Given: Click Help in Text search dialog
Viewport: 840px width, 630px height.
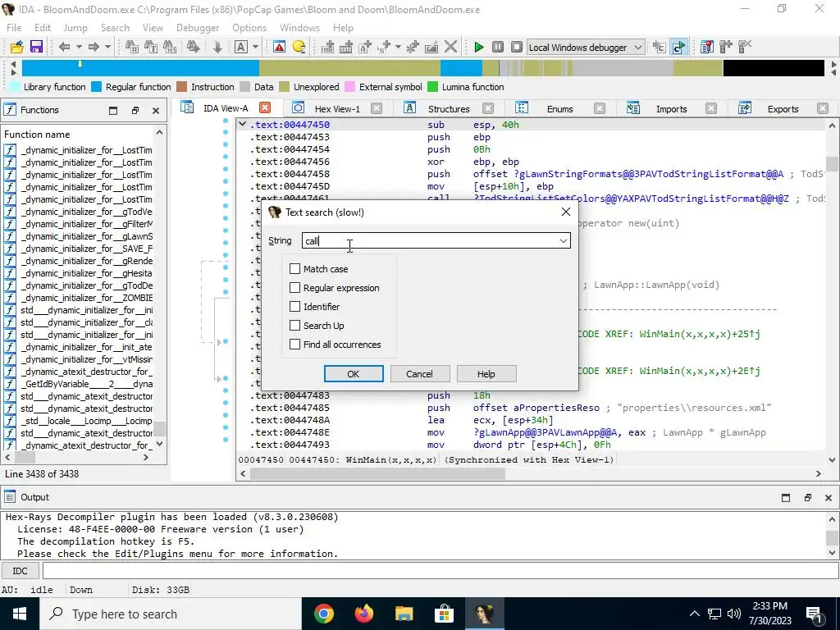Looking at the screenshot, I should tap(486, 374).
